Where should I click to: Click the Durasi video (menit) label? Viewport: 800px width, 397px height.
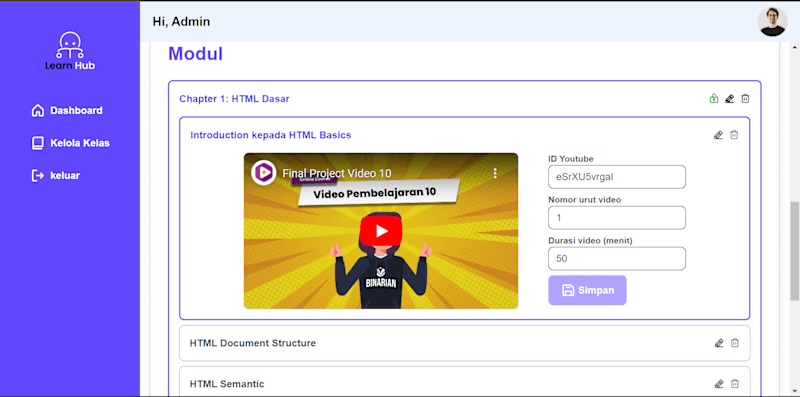click(x=590, y=240)
